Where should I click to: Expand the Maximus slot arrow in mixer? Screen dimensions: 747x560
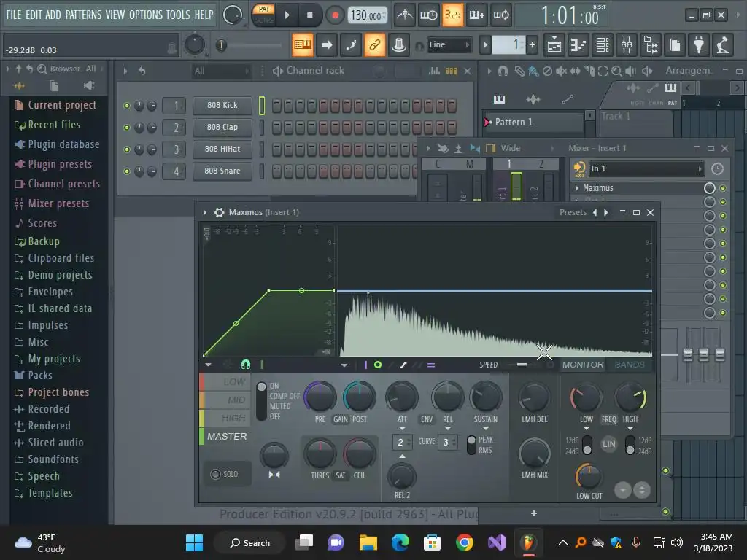click(577, 188)
